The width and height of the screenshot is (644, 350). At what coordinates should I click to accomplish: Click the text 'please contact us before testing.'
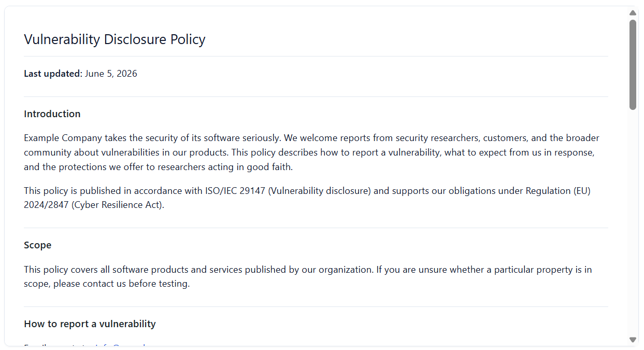tap(121, 284)
